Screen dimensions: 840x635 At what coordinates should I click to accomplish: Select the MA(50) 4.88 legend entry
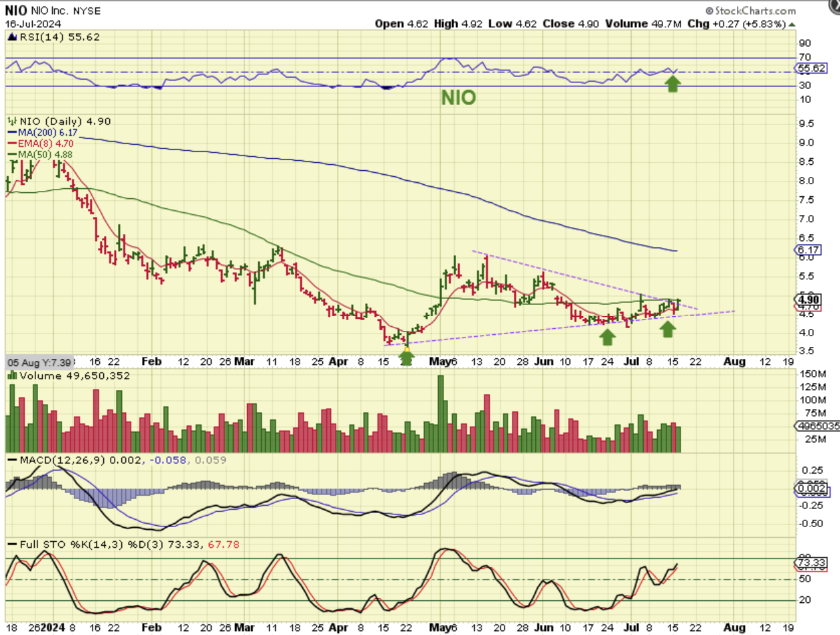pos(39,153)
